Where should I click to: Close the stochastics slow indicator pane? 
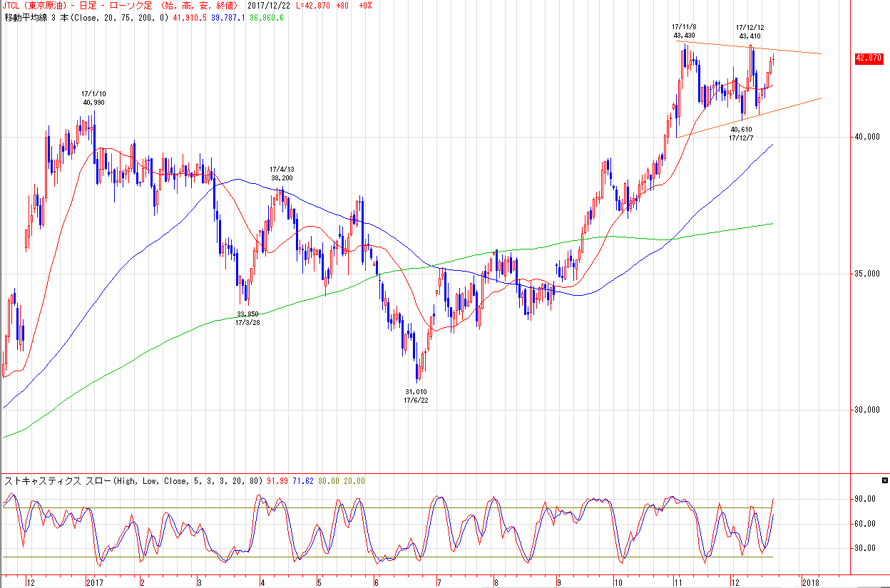coord(884,480)
